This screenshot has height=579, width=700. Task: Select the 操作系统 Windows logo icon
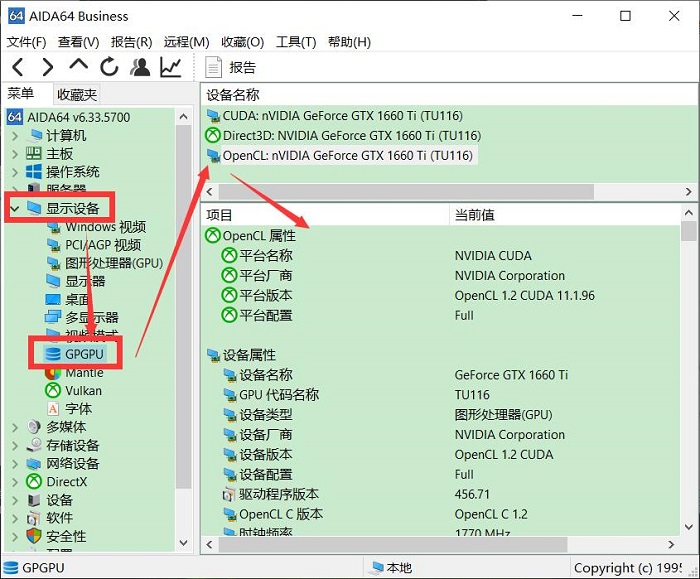pyautogui.click(x=34, y=172)
